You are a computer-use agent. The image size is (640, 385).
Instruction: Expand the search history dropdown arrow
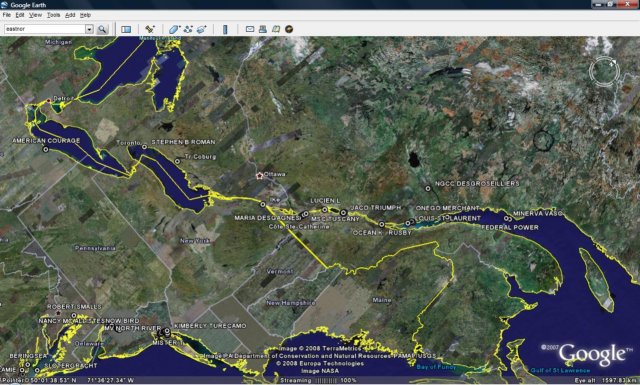(89, 29)
